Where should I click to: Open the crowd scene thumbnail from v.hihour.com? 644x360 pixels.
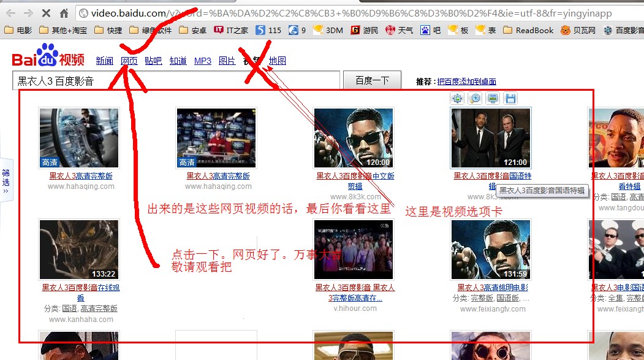[354, 250]
